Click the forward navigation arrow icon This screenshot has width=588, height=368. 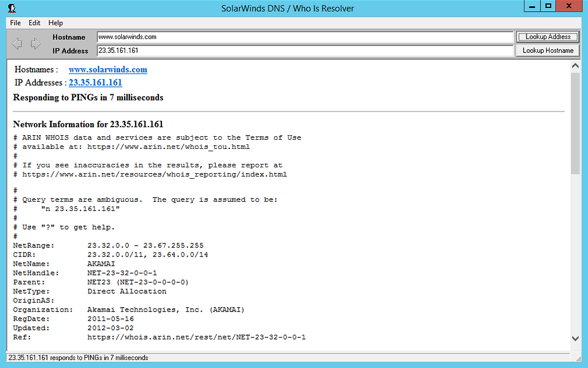click(x=36, y=44)
